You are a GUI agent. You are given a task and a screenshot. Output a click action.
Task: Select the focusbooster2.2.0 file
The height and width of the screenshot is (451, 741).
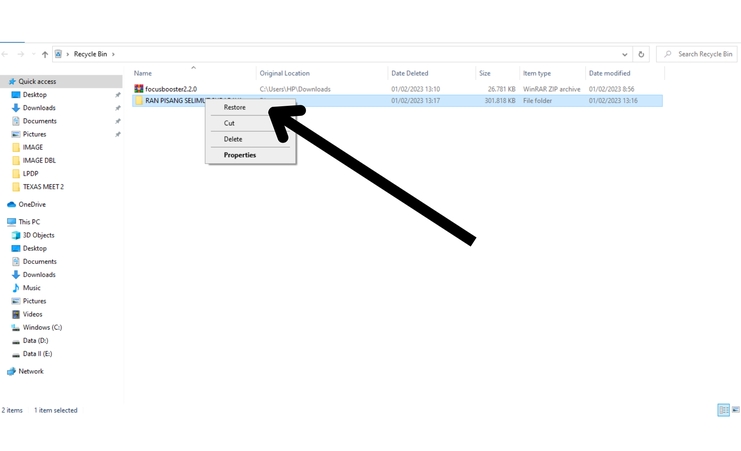(171, 89)
